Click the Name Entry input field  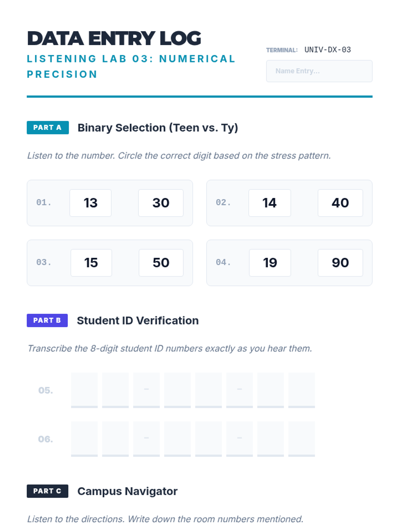coord(319,71)
